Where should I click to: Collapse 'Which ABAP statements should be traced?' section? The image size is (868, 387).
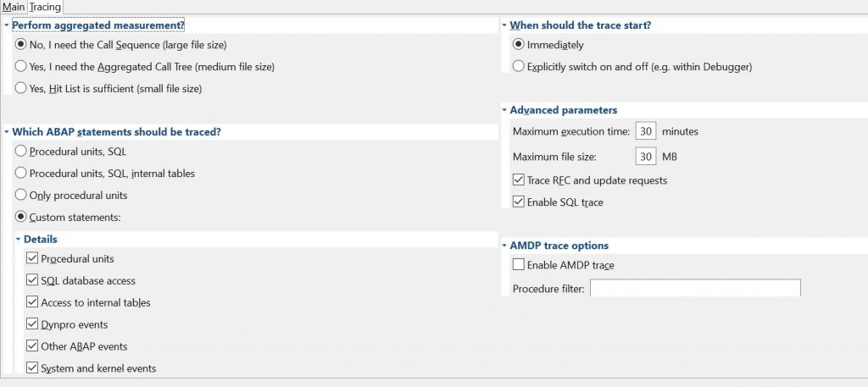(x=6, y=132)
